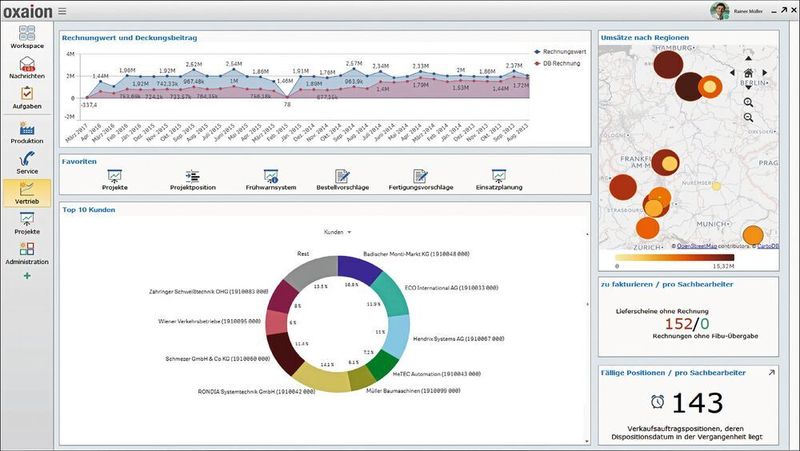Viewport: 800px width, 451px height.
Task: Switch to Projekte sidebar tab
Action: tap(27, 223)
